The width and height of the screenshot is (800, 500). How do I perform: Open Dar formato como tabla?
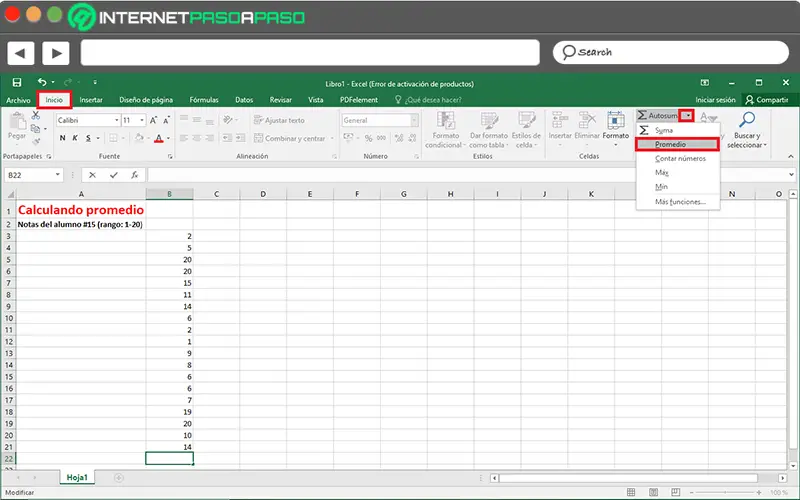point(488,130)
